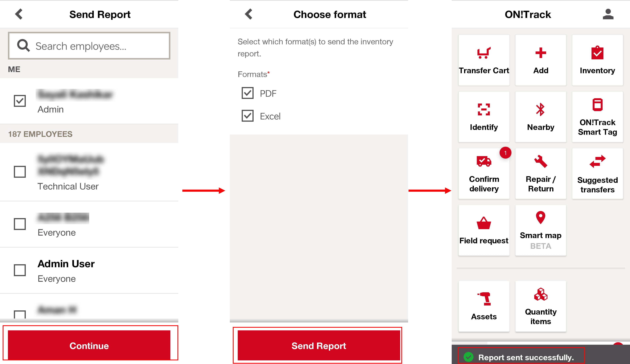Uncheck the PDF format checkbox
This screenshot has width=630, height=364.
point(247,93)
